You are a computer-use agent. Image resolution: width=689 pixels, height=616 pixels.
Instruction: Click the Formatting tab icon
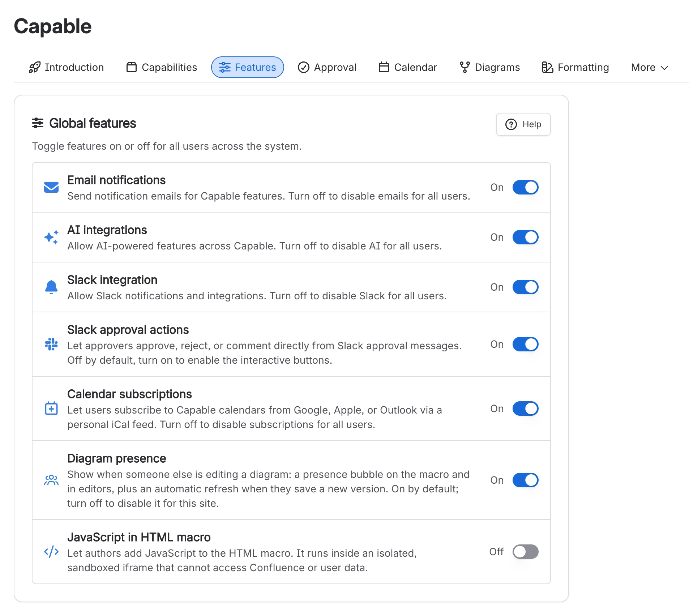[547, 67]
